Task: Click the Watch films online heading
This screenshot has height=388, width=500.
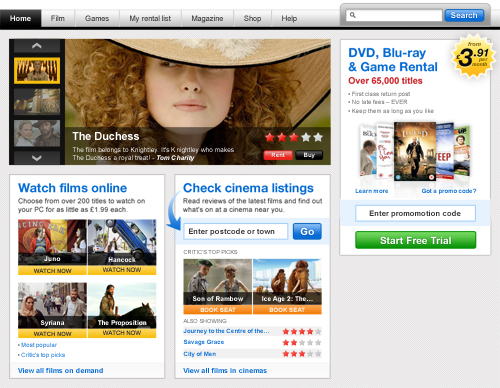Action: click(73, 188)
